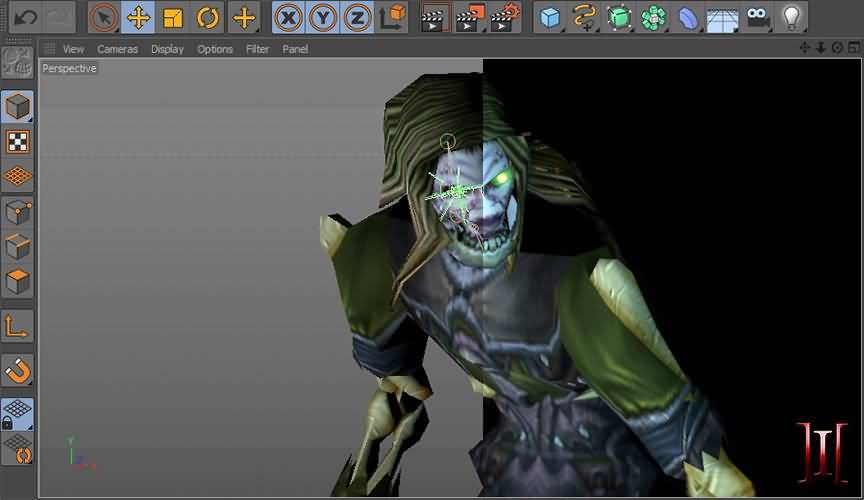864x500 pixels.
Task: Add a Camera object
Action: pos(757,18)
